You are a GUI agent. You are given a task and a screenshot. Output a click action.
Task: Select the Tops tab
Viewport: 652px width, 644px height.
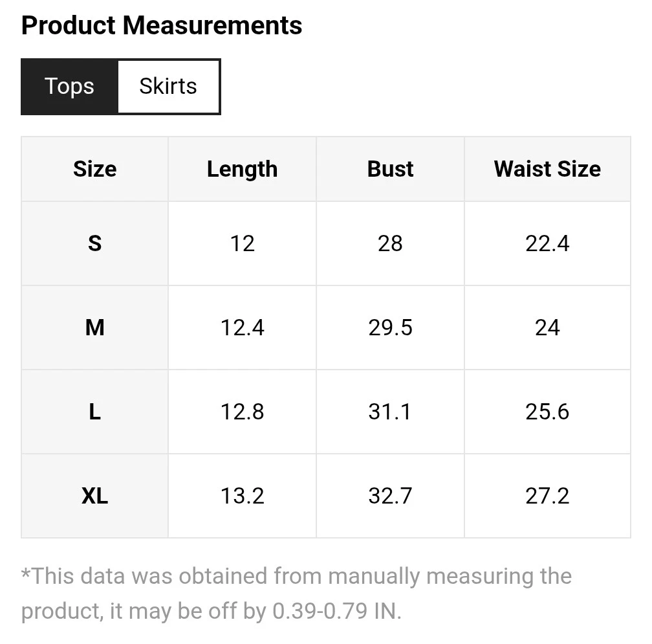coord(69,87)
